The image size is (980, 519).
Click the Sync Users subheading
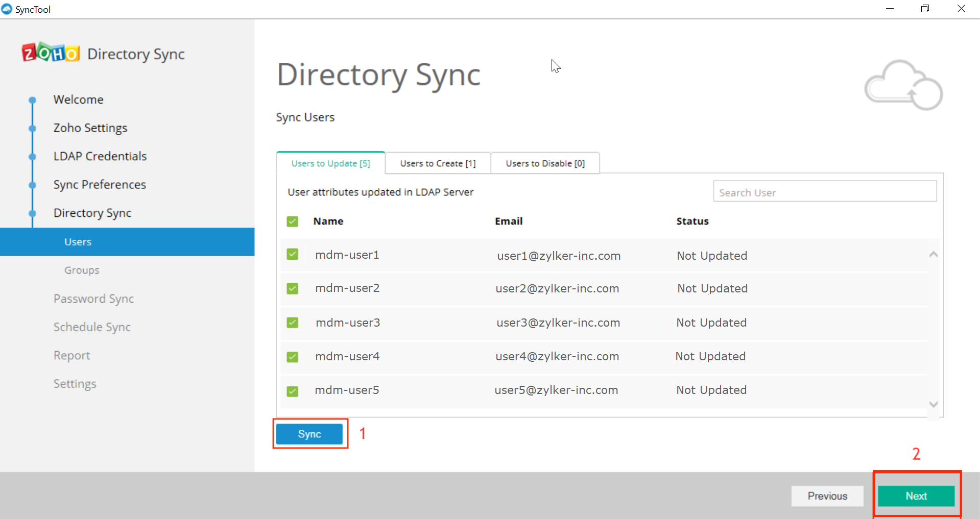click(x=305, y=117)
